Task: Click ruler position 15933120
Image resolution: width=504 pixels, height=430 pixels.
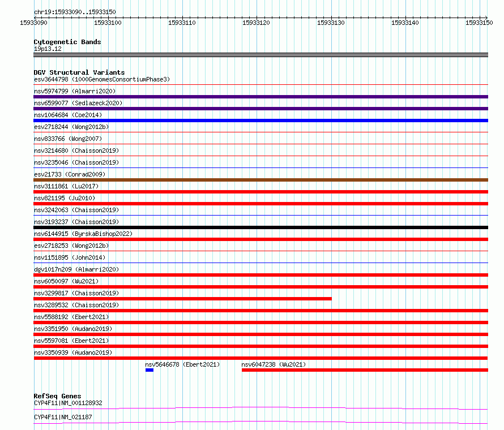Action: (256, 23)
